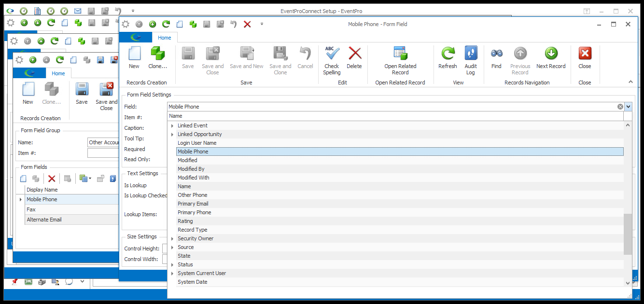Screen dimensions: 644x304
Task: Select Record Type in the field list
Action: (x=400, y=230)
